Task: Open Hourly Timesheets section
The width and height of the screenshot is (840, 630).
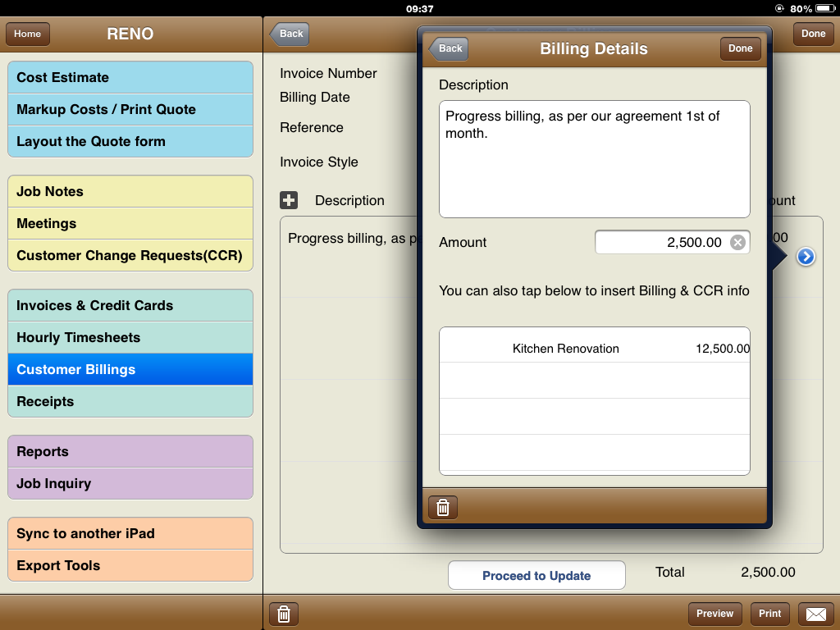Action: [130, 337]
